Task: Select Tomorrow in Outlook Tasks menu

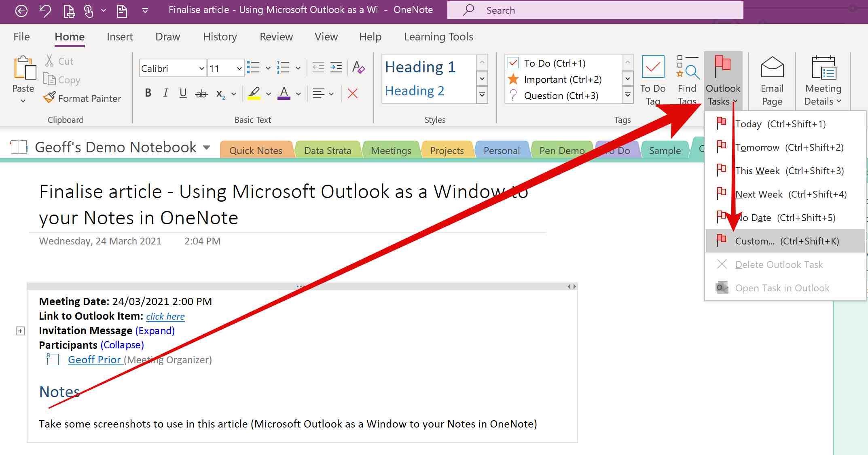Action: pos(785,147)
